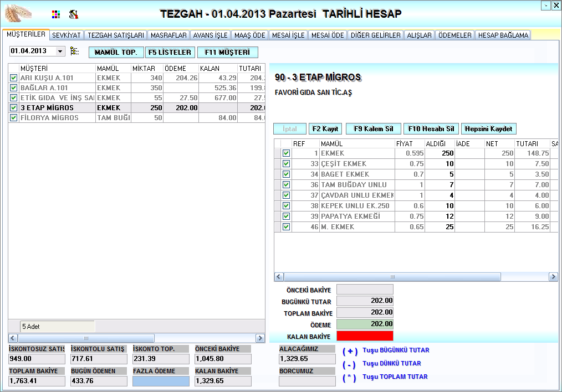Screen dimensions: 562x392
Task: Open the MASRAFLAR tab
Action: coord(168,35)
